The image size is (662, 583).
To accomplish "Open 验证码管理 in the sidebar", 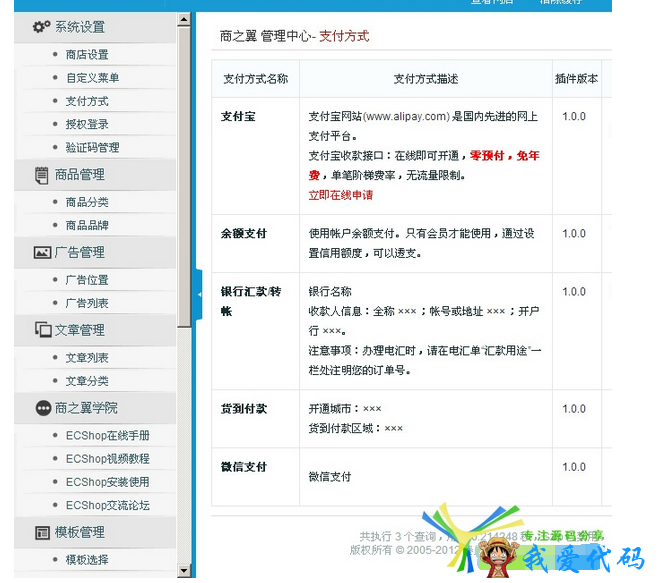I will point(92,147).
